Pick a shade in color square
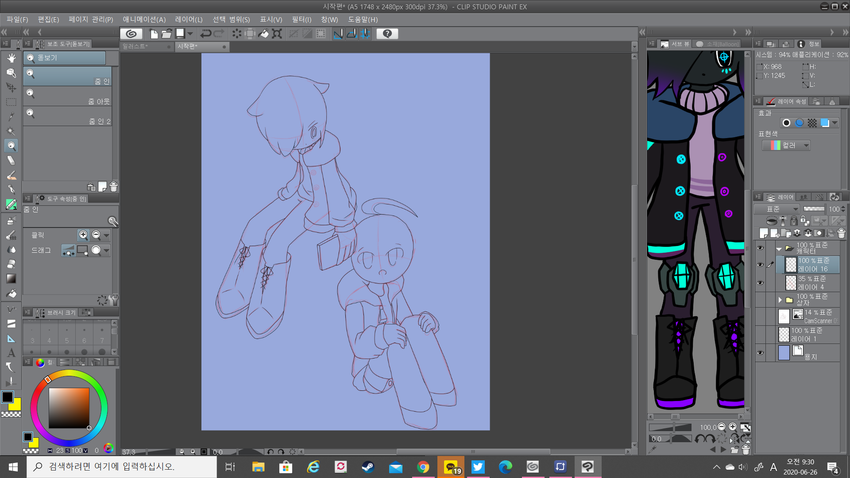850x478 pixels. click(69, 408)
